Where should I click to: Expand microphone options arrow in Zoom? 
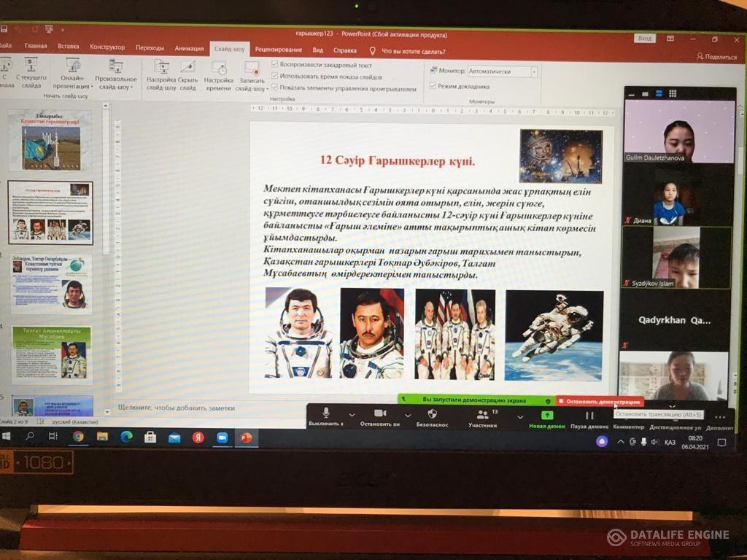tap(352, 416)
